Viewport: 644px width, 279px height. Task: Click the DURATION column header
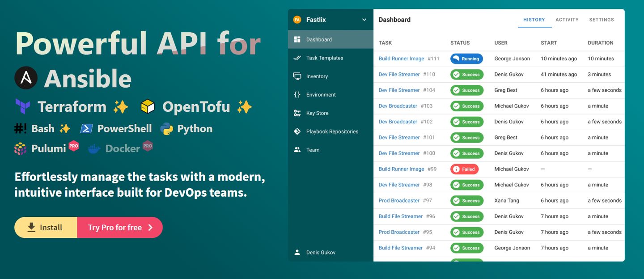[x=600, y=43]
